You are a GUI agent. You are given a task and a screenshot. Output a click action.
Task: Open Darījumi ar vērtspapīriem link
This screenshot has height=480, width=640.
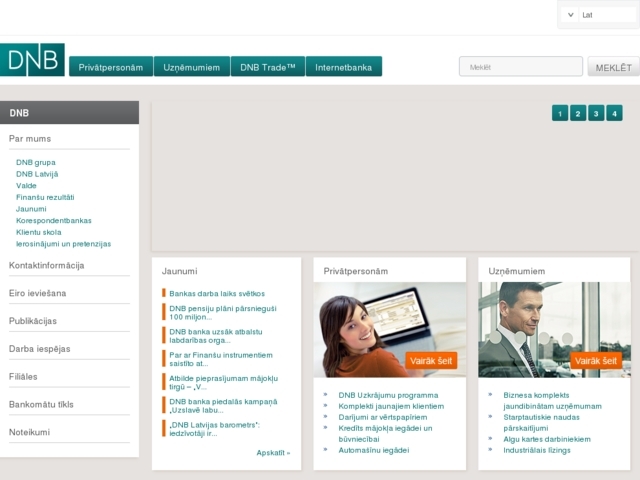click(383, 418)
